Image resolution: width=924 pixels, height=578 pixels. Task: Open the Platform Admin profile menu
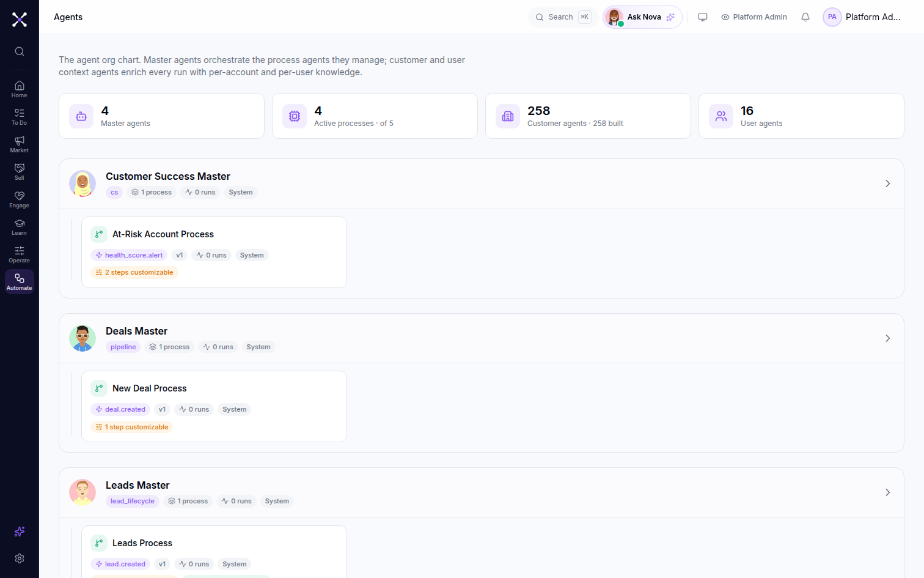click(x=862, y=17)
